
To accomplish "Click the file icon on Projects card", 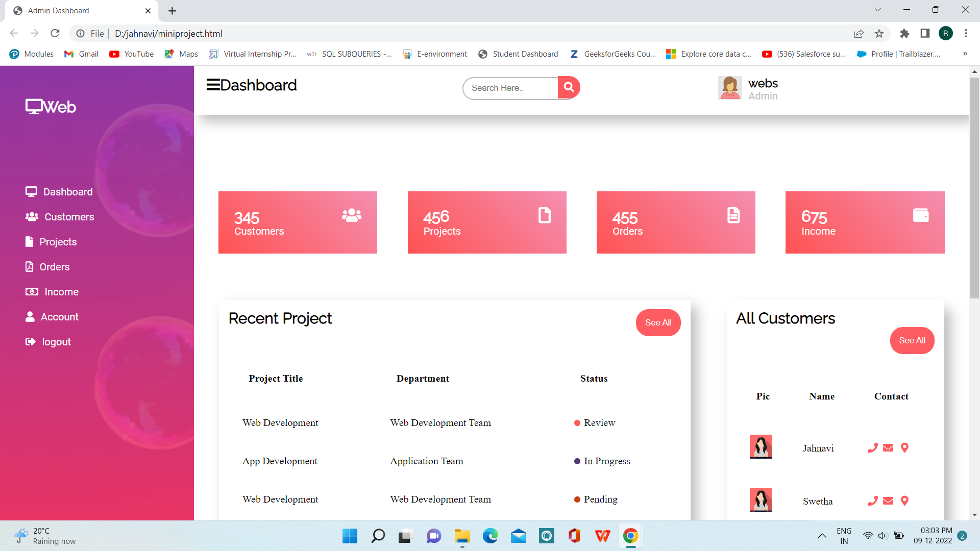I will [x=545, y=215].
